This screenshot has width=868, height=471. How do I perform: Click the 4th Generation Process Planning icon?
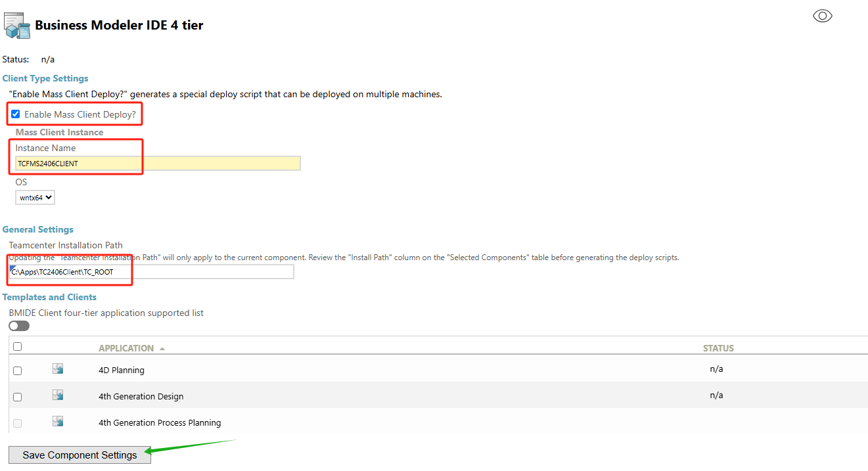pyautogui.click(x=58, y=421)
